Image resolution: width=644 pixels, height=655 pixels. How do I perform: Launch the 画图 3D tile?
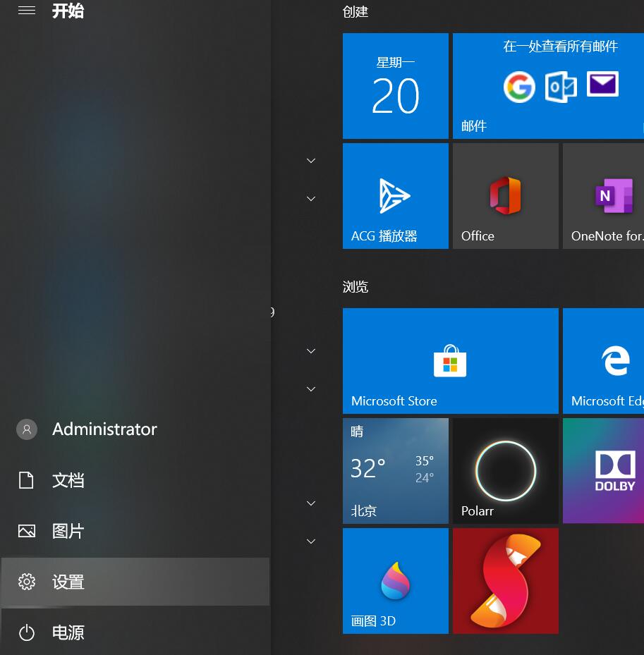[x=395, y=581]
